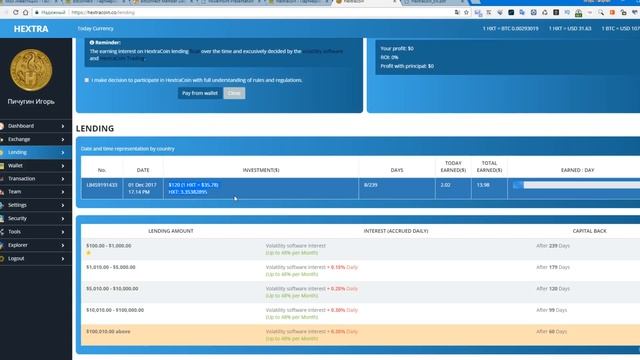Click the $5,010.00 - $10,000.00 lending row
This screenshot has height=360, width=640.
360,292
